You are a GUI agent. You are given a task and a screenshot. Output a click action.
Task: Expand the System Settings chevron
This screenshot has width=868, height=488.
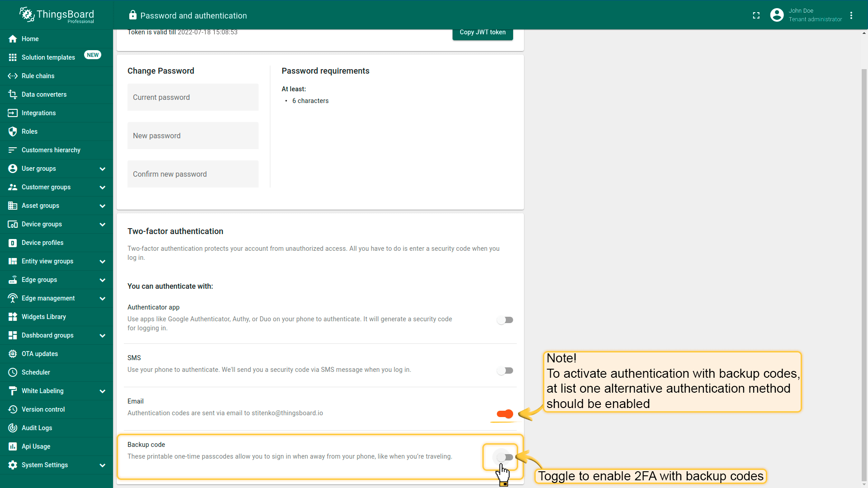point(103,465)
